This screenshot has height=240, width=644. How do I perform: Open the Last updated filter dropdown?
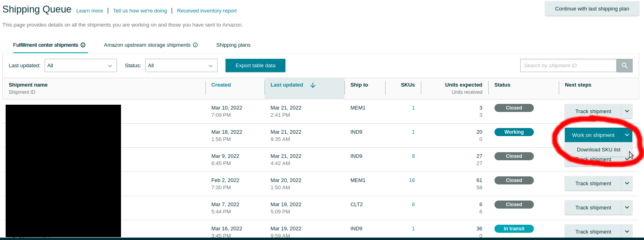80,66
